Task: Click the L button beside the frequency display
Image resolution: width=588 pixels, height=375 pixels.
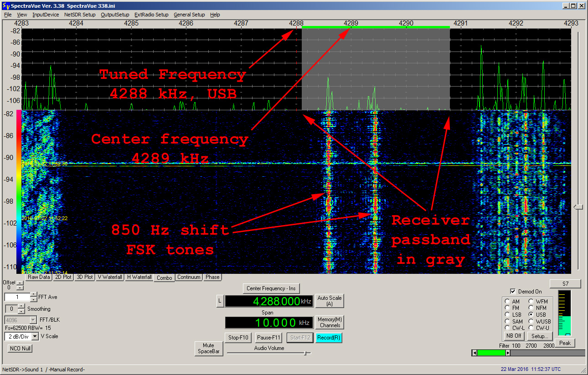Action: point(220,301)
